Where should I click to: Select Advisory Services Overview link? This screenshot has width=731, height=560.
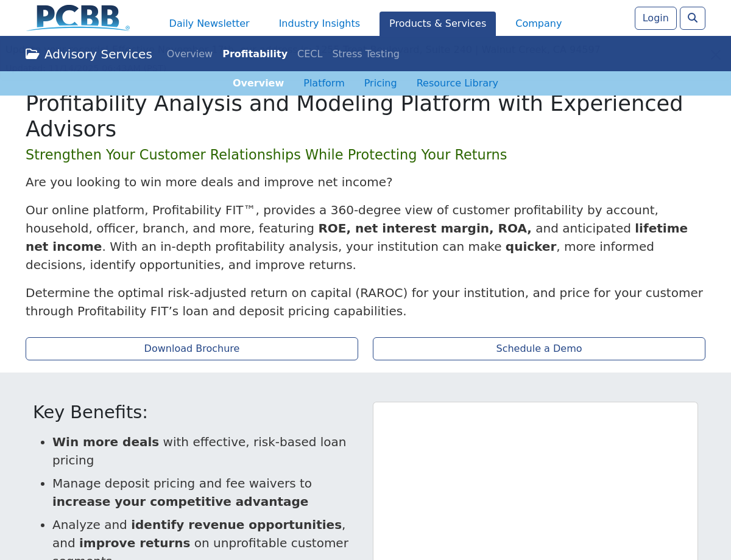189,54
